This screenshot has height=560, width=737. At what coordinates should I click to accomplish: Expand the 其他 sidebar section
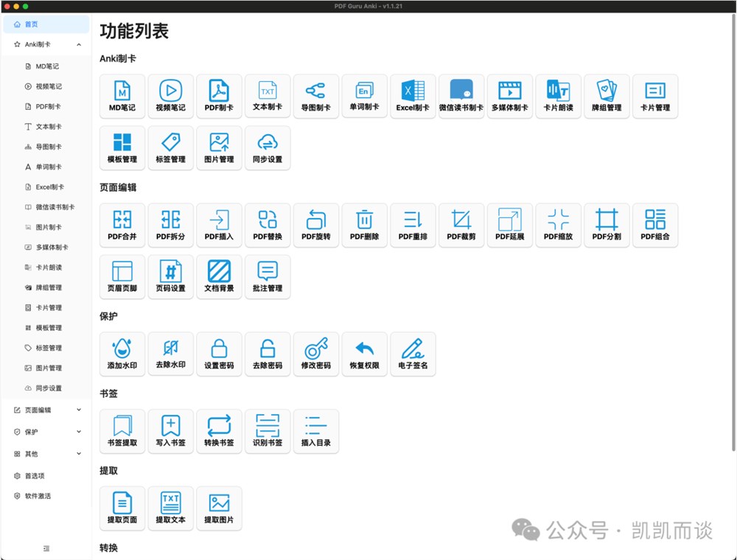pyautogui.click(x=46, y=454)
